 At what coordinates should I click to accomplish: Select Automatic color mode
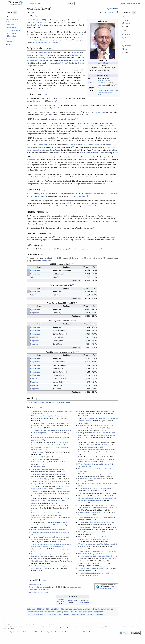(x=123, y=46)
